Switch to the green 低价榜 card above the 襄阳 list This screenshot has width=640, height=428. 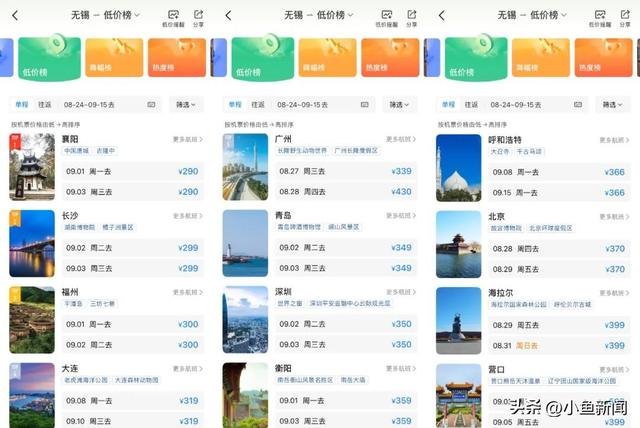coord(49,58)
